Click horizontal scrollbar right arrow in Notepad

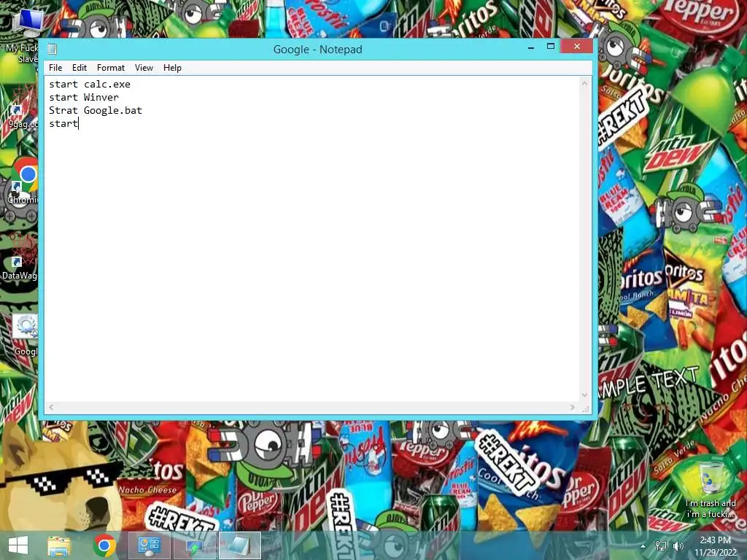point(573,407)
